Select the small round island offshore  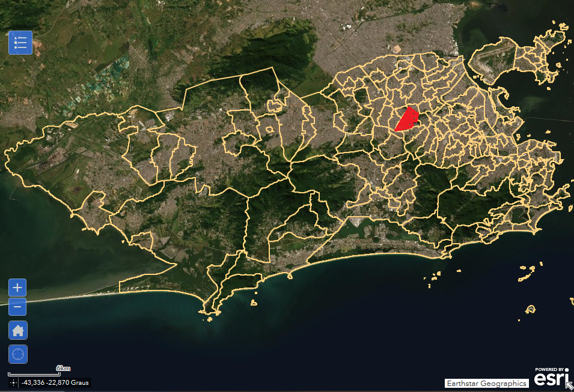530,309
